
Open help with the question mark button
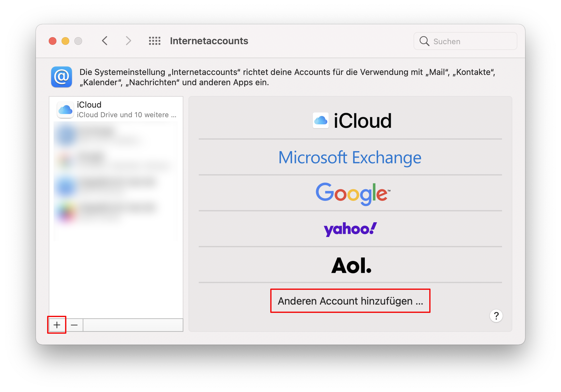pyautogui.click(x=496, y=316)
